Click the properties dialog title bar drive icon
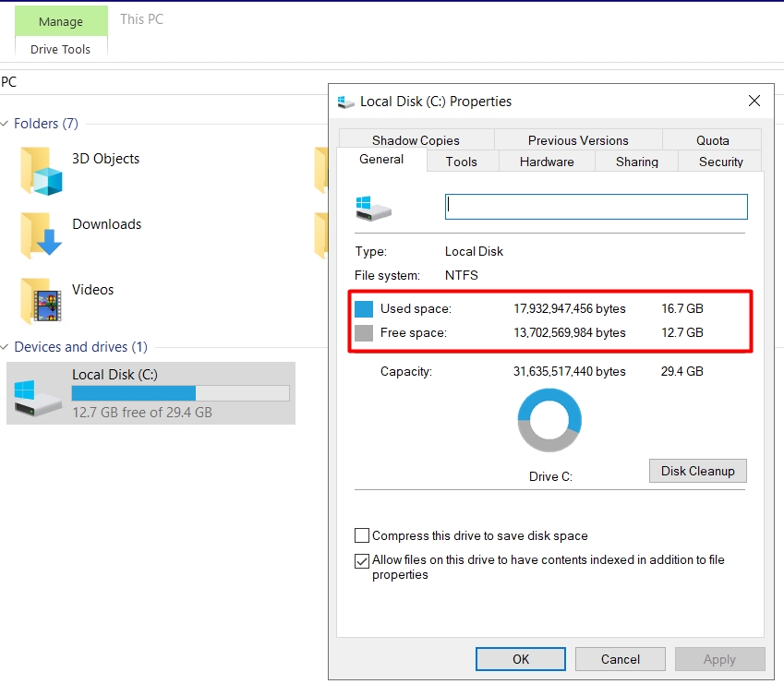Viewport: 784px width, 684px height. (x=346, y=102)
